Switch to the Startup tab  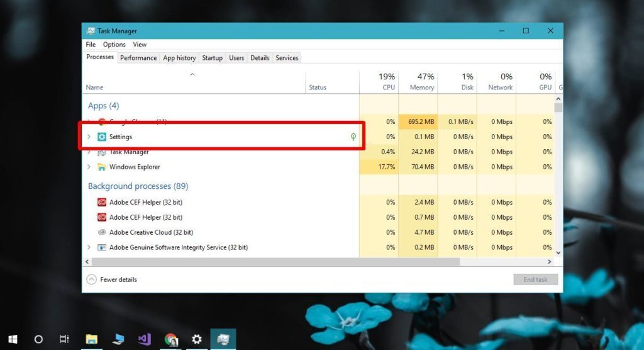coord(212,58)
